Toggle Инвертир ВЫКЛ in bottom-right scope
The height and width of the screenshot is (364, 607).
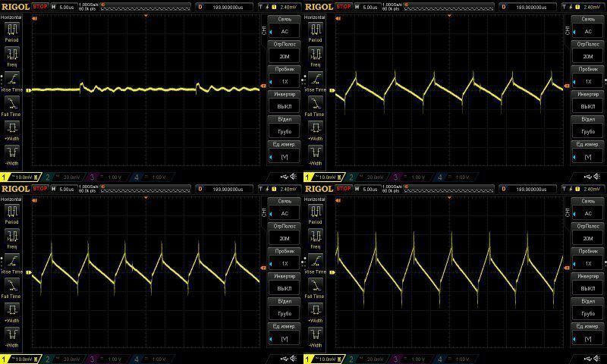[588, 284]
